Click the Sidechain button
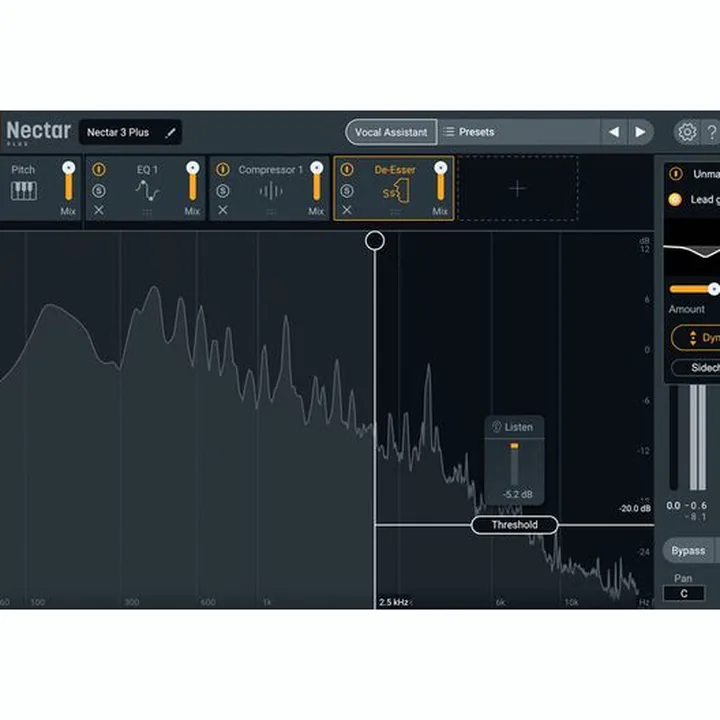Viewport: 720px width, 720px height. pyautogui.click(x=696, y=367)
